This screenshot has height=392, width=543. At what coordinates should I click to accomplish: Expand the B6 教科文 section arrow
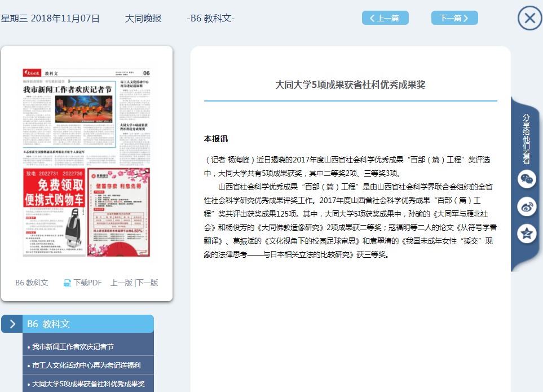coord(12,324)
